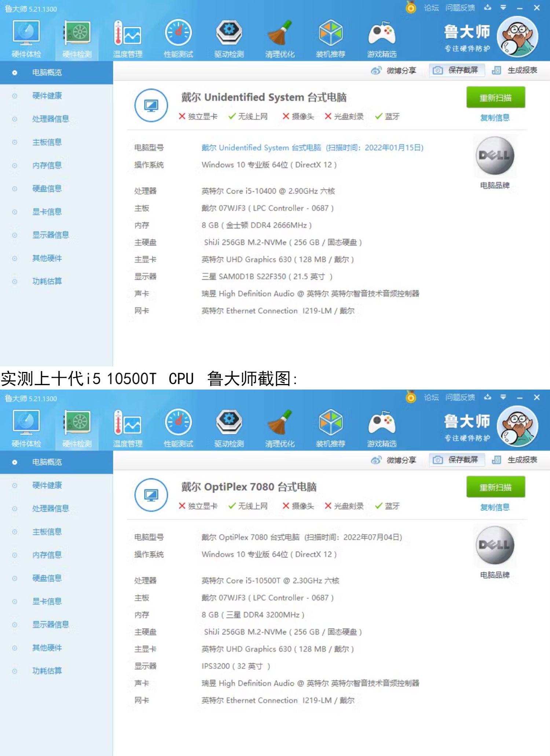Click the Dell 电脑品牌 logo in the Unidentified System window

[x=495, y=156]
